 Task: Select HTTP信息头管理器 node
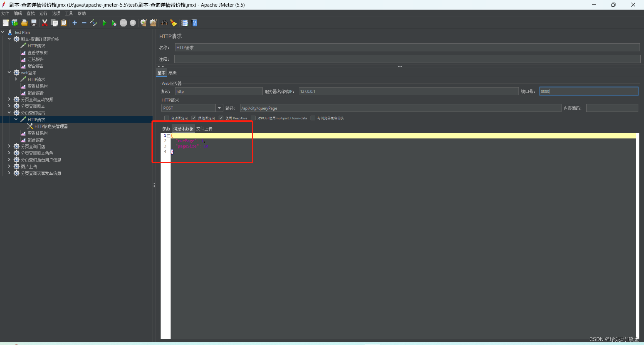coord(51,126)
